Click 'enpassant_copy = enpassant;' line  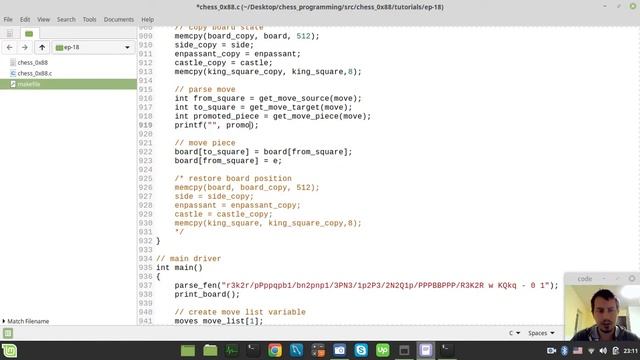tap(238, 54)
